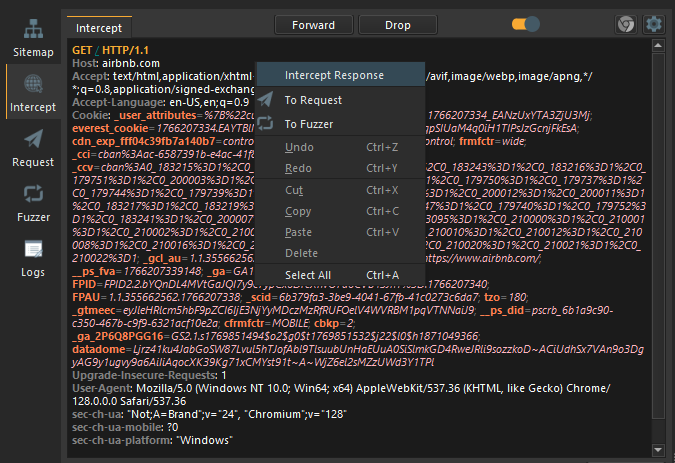This screenshot has width=675, height=463.
Task: Click the _user_attributes cookie name
Action: (x=155, y=115)
